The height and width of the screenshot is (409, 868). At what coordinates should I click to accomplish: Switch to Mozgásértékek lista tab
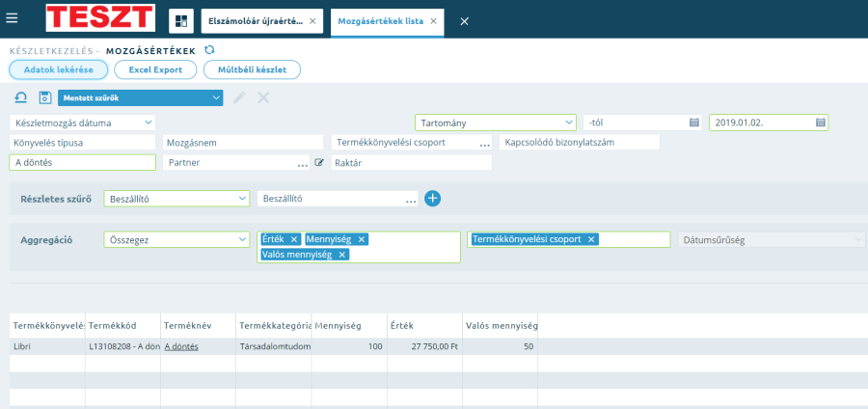tap(380, 21)
